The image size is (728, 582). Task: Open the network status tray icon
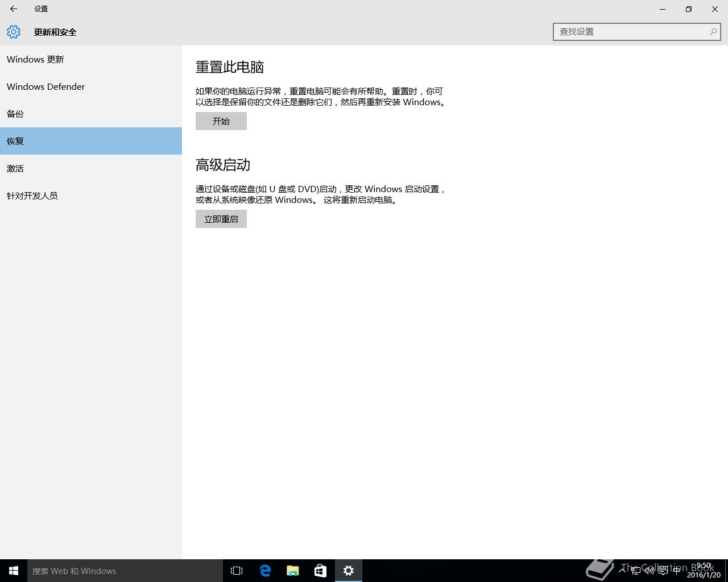[x=636, y=571]
